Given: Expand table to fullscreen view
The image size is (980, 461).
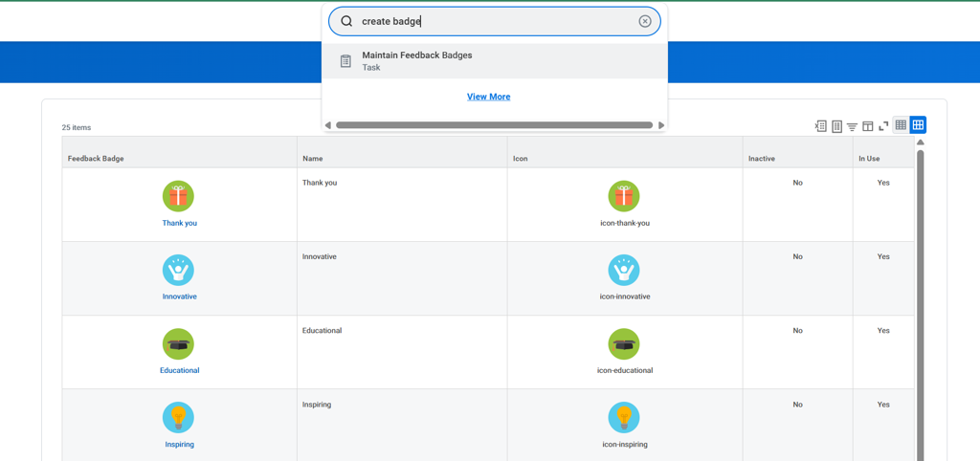Looking at the screenshot, I should 883,126.
